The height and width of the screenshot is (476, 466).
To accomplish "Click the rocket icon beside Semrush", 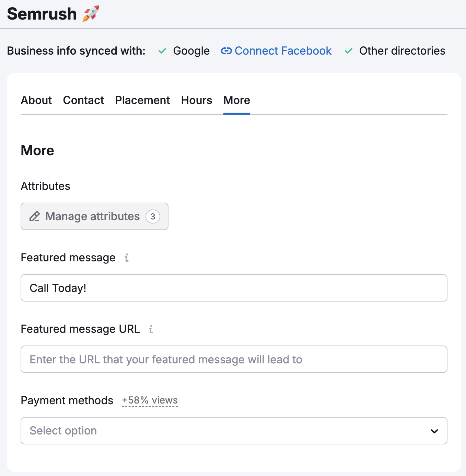I will coord(91,14).
